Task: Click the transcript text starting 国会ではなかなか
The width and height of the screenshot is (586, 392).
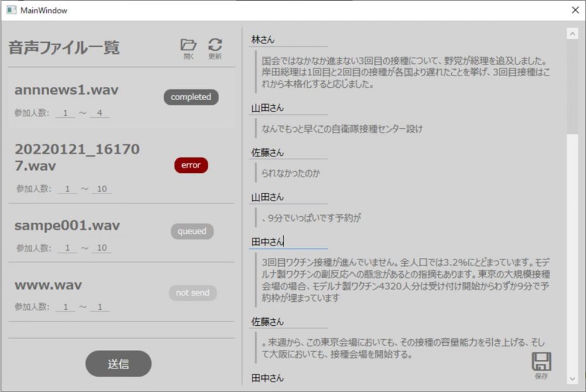Action: click(406, 72)
